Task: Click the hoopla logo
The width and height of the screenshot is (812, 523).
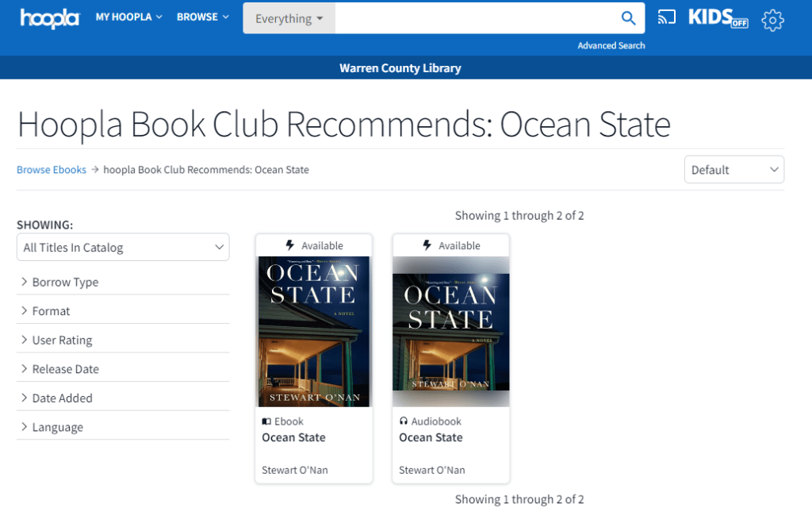Action: (x=49, y=17)
